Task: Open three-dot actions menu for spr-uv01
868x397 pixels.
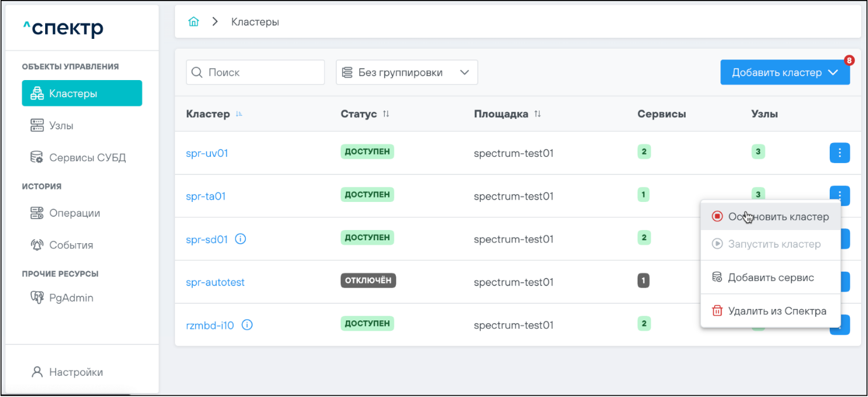Action: coord(839,153)
